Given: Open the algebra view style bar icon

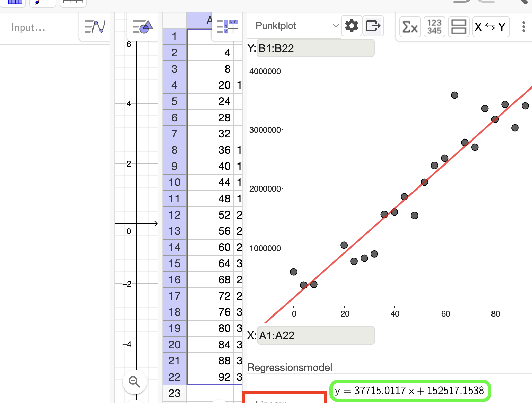Looking at the screenshot, I should (x=95, y=27).
